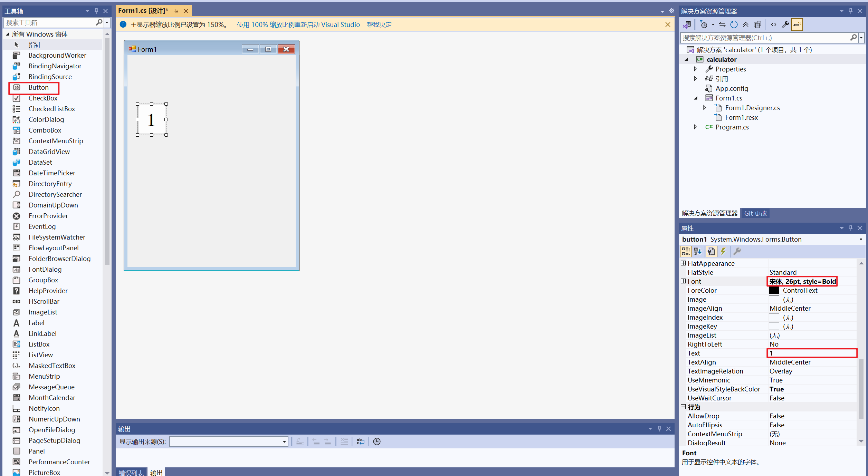Viewport: 868px width, 476px height.
Task: Click the view code angle-brackets icon
Action: [x=774, y=25]
